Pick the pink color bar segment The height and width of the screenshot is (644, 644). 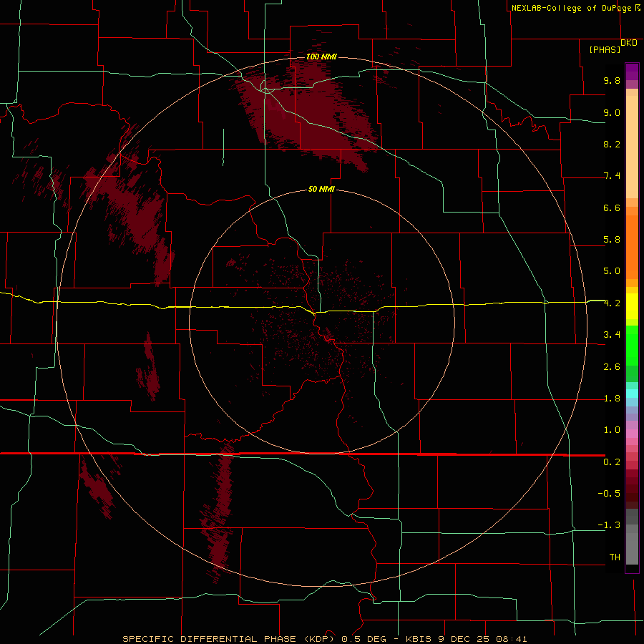[632, 434]
